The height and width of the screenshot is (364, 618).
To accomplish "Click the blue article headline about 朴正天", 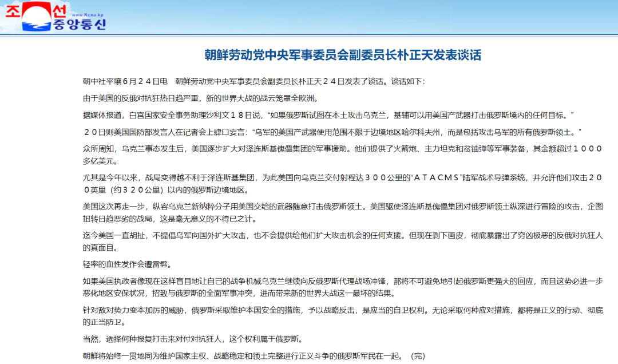I will [343, 54].
